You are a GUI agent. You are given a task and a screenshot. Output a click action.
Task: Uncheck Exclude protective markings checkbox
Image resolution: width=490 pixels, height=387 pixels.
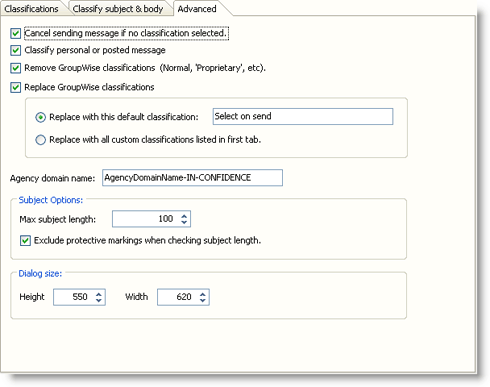tap(25, 241)
